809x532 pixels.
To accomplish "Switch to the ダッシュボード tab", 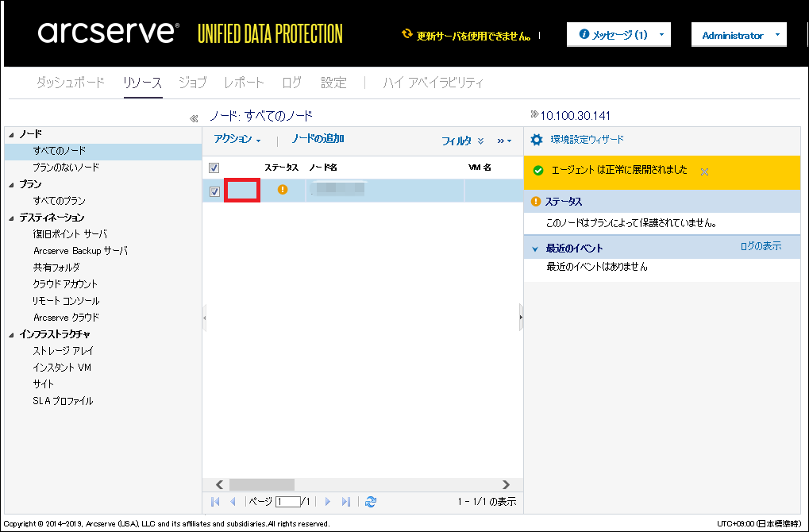I will [x=71, y=83].
